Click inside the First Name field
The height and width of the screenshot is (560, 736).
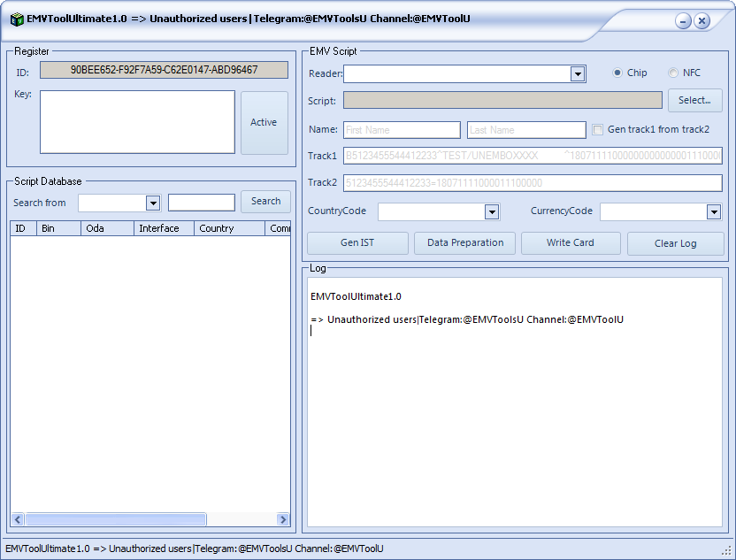coord(402,130)
